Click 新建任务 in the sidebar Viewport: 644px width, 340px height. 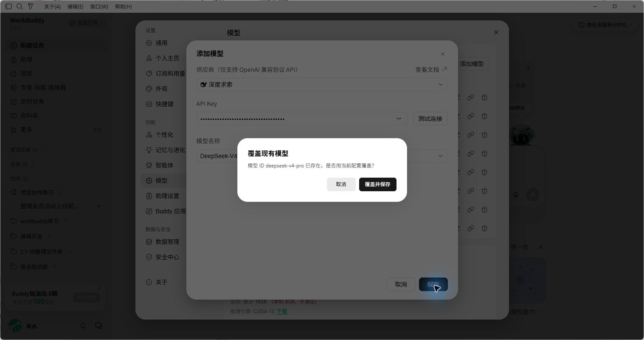tap(56, 45)
